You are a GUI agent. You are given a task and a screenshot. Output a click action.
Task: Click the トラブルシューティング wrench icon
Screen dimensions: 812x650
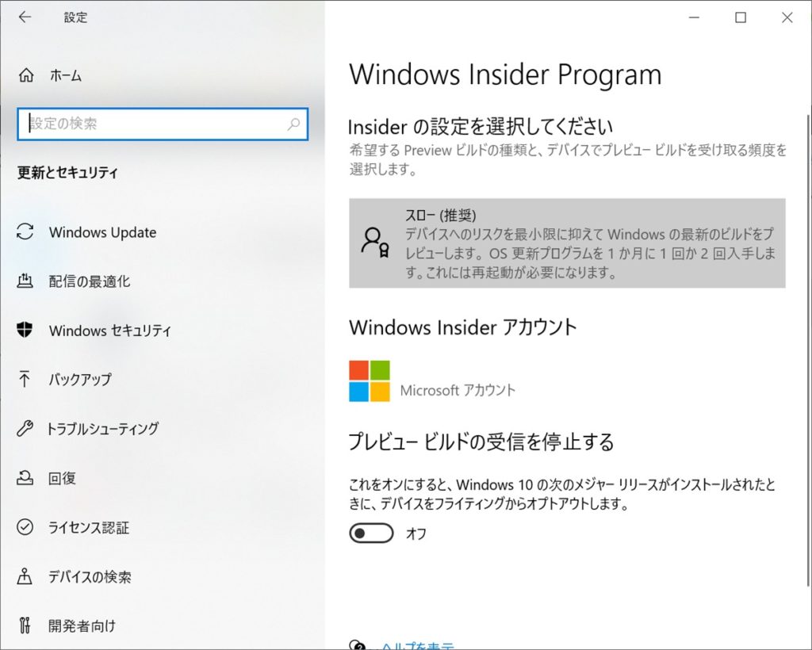(25, 429)
